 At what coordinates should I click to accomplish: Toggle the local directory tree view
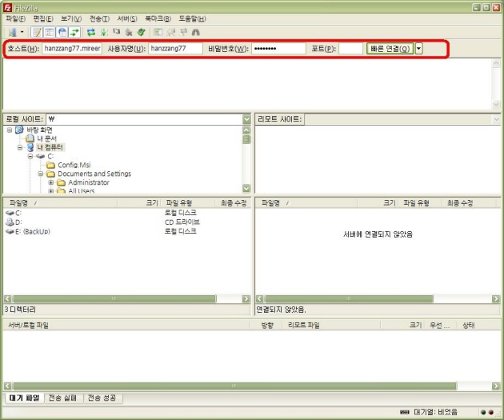[49, 32]
